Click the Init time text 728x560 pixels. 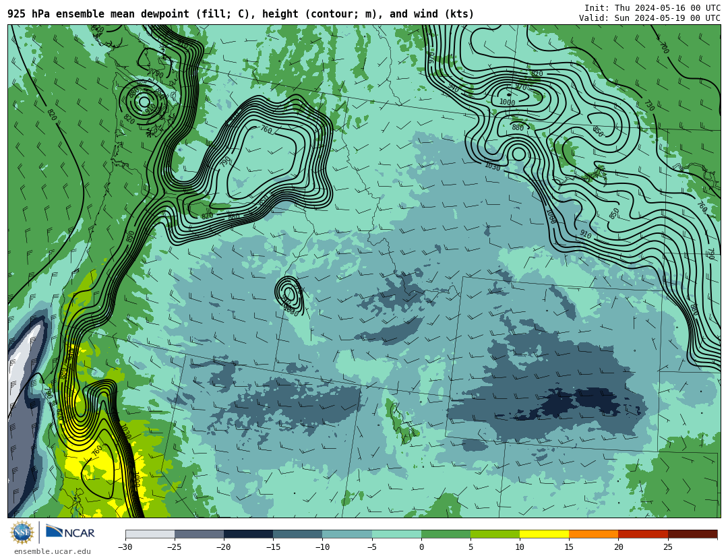click(653, 8)
